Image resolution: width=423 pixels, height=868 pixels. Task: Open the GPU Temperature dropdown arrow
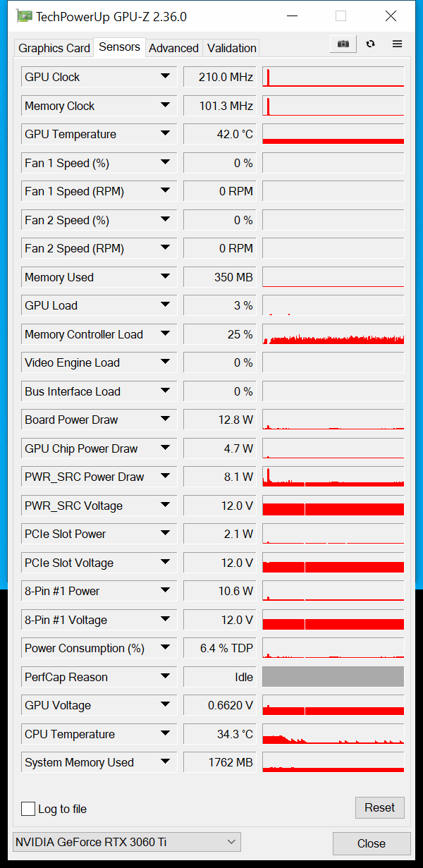165,133
